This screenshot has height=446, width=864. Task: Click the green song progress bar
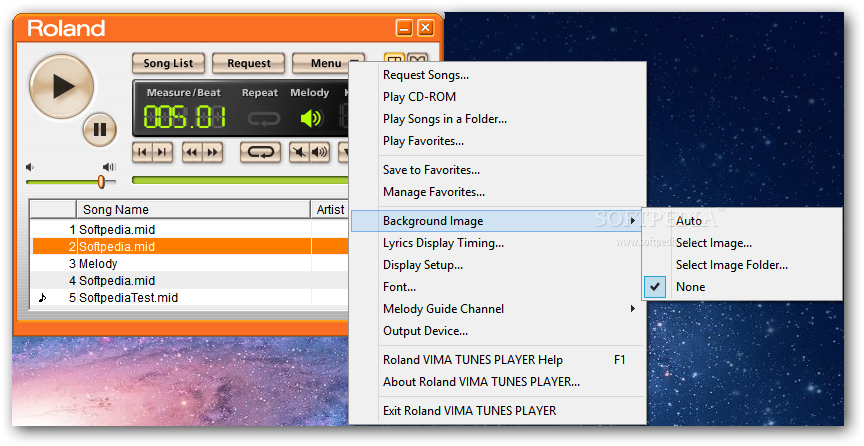pos(240,180)
